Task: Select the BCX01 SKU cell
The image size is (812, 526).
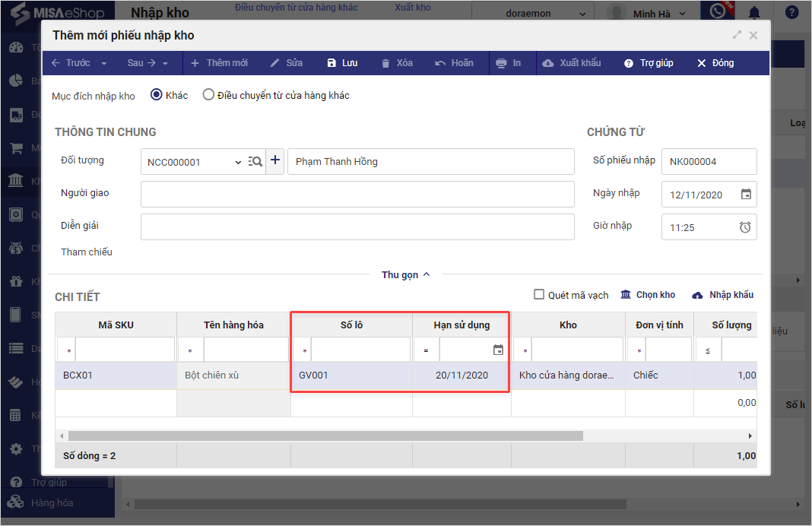Action: pyautogui.click(x=116, y=375)
